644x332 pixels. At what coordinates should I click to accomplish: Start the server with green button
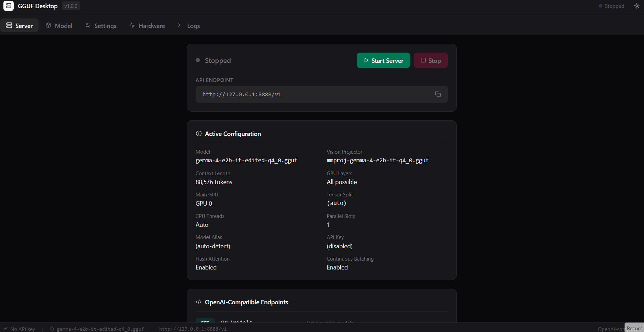point(383,60)
